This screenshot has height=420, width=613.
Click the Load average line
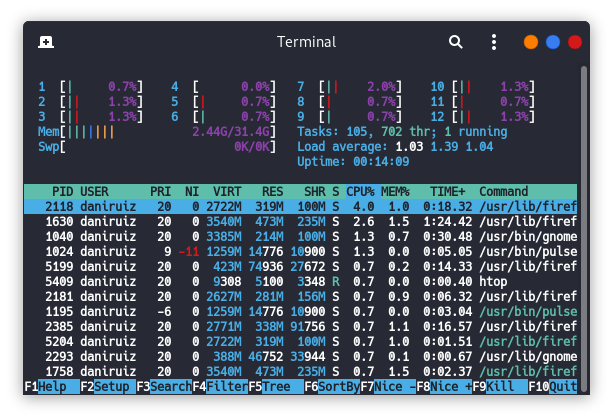(395, 147)
